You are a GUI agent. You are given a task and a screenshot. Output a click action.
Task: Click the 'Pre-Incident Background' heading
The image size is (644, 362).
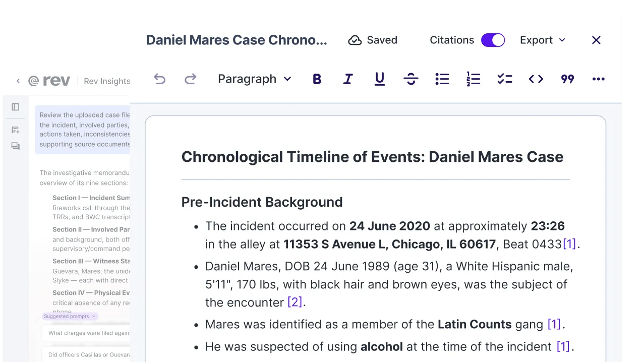click(262, 202)
